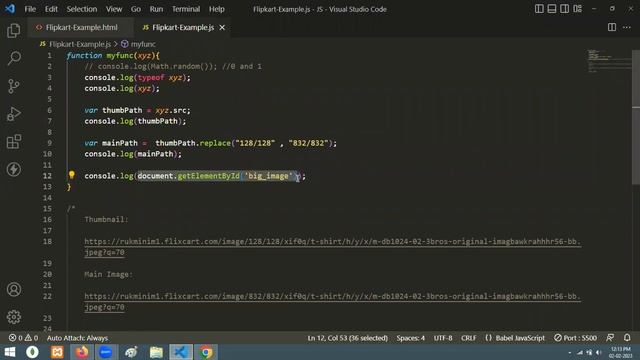Open the File menu
Viewport: 640px width, 360px height.
pyautogui.click(x=30, y=9)
